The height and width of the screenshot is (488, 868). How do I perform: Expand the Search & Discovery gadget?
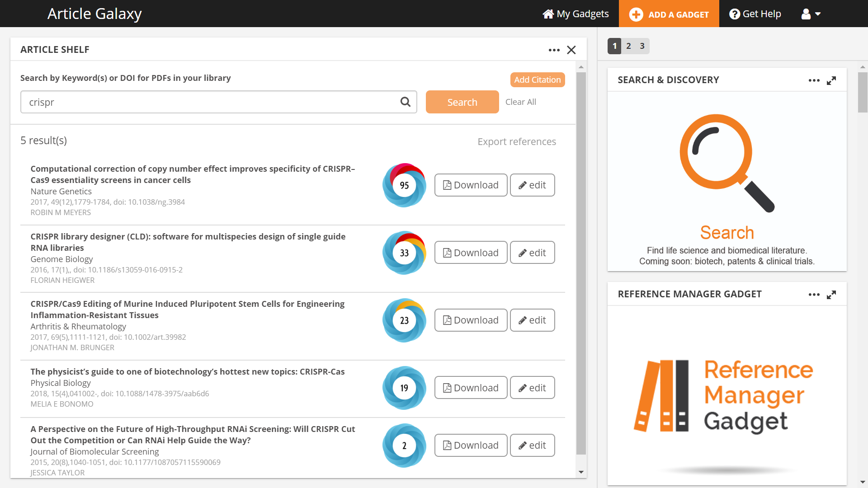point(831,80)
